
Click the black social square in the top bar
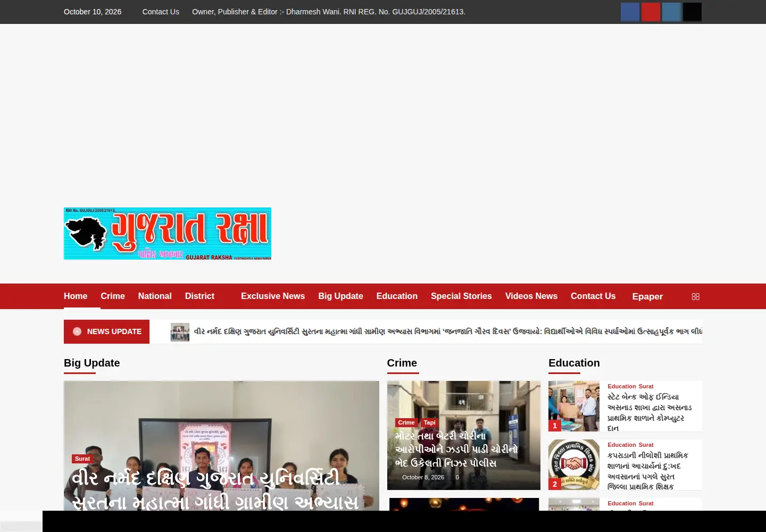tap(692, 12)
